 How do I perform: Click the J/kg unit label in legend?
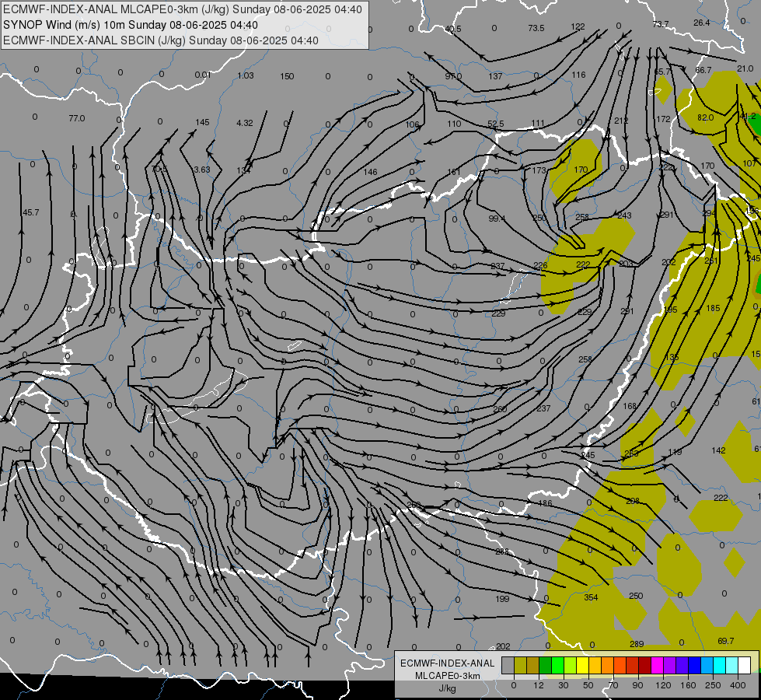(448, 688)
